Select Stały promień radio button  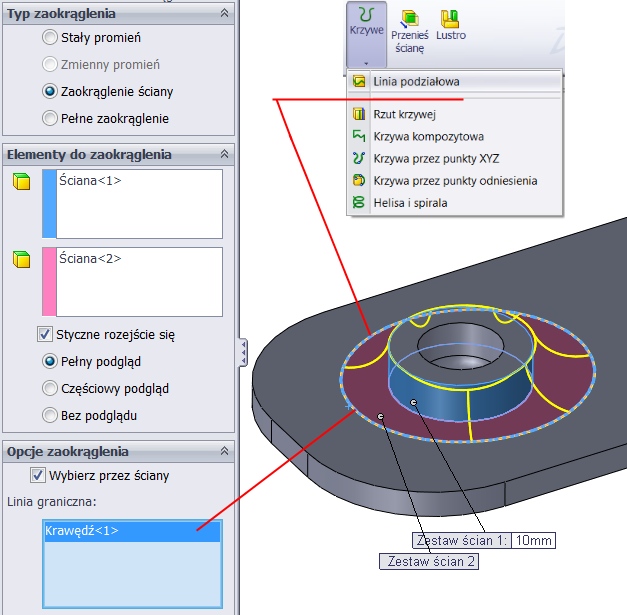(x=50, y=37)
